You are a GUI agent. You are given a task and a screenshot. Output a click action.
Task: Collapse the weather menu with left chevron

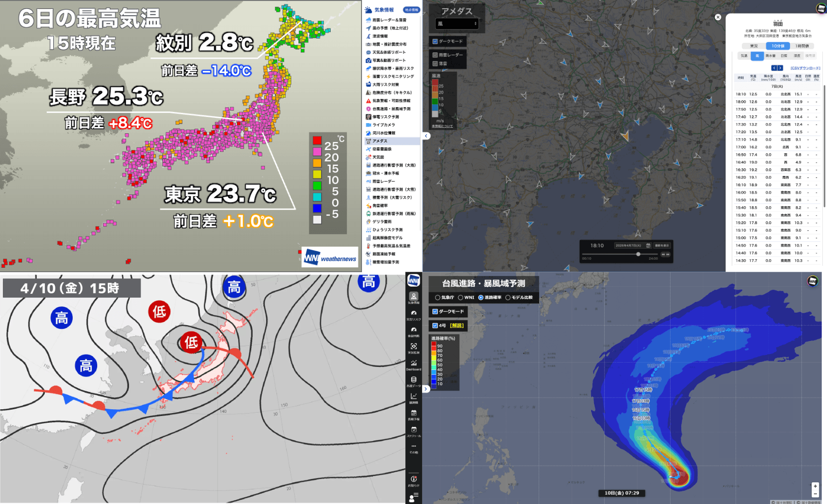click(x=426, y=136)
